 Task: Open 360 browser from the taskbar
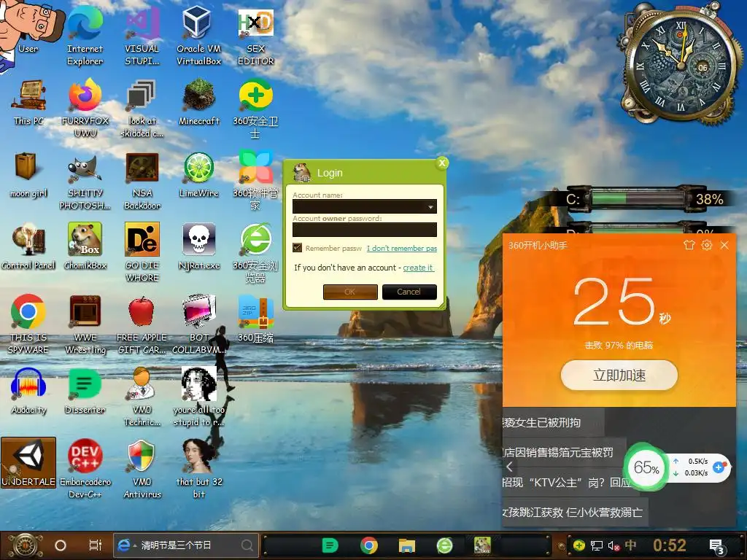coord(444,545)
